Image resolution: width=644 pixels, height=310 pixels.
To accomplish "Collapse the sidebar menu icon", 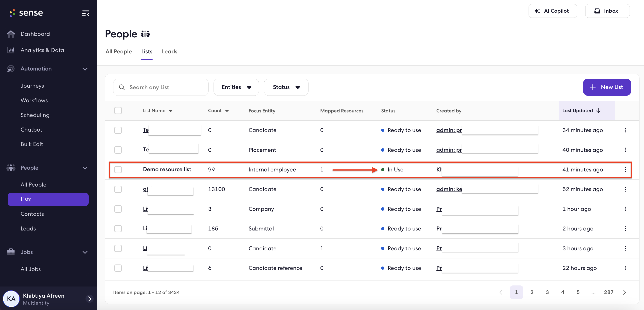I will [x=86, y=13].
